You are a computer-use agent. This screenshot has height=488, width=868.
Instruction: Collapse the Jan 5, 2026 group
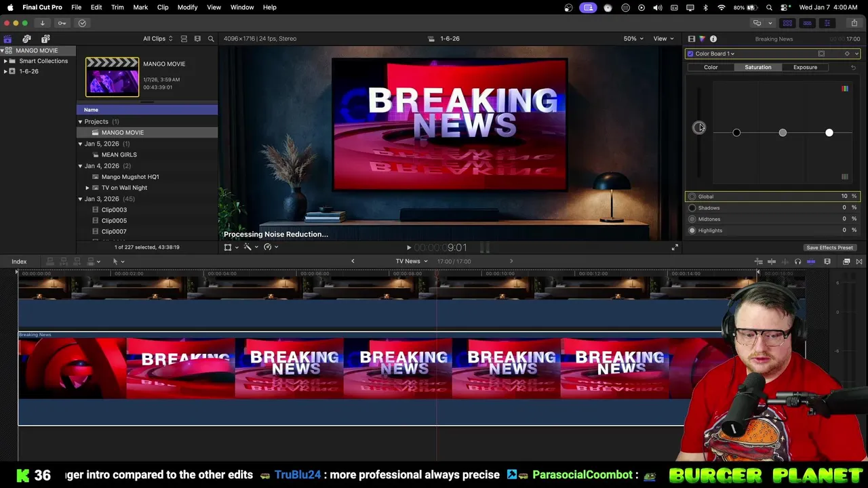coord(80,144)
